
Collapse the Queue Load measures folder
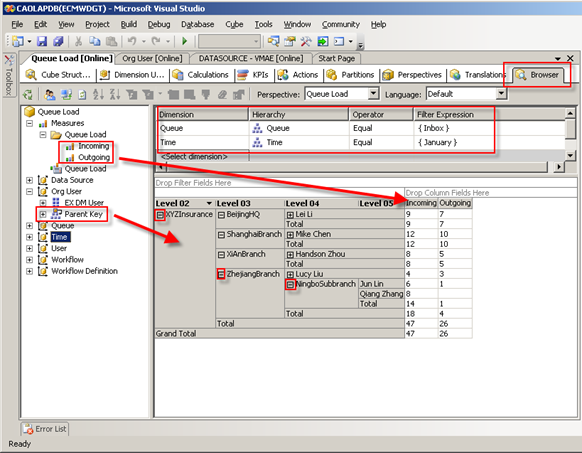[x=43, y=134]
